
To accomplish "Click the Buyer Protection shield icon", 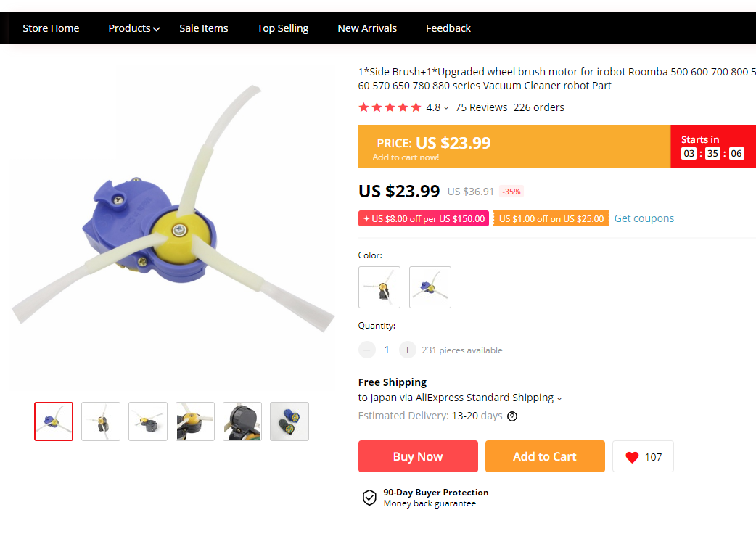I will coord(369,498).
